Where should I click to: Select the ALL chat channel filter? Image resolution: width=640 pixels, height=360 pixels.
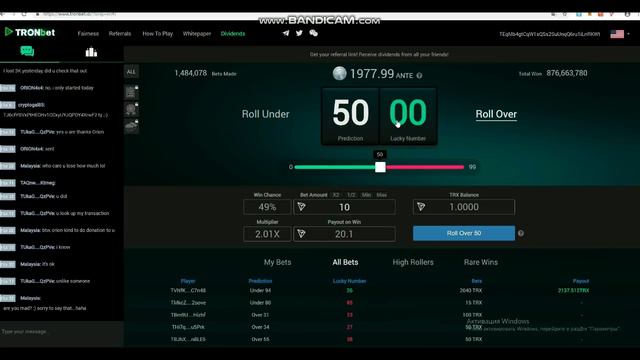(x=131, y=72)
